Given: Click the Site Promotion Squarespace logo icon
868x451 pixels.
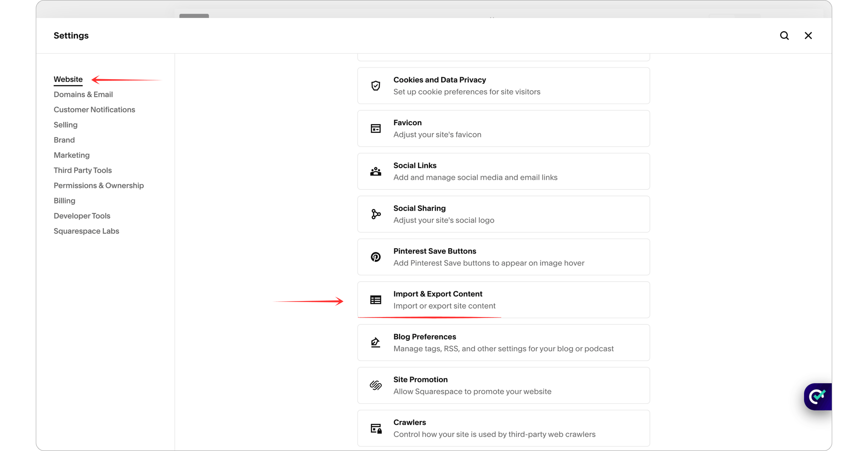Looking at the screenshot, I should (x=375, y=385).
